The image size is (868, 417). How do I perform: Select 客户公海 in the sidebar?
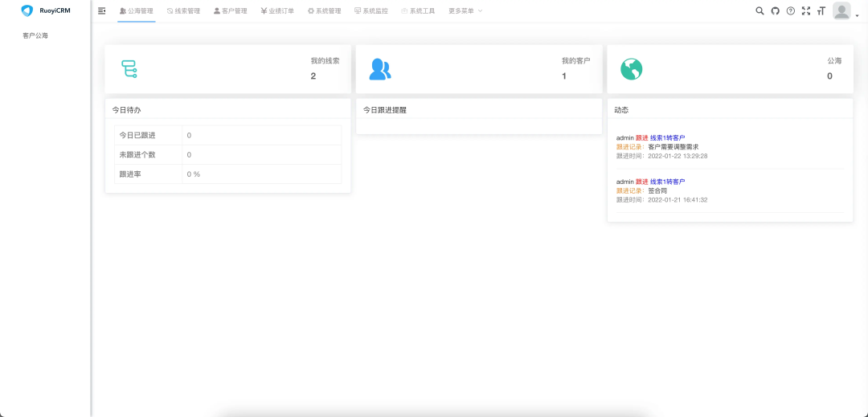click(x=35, y=35)
